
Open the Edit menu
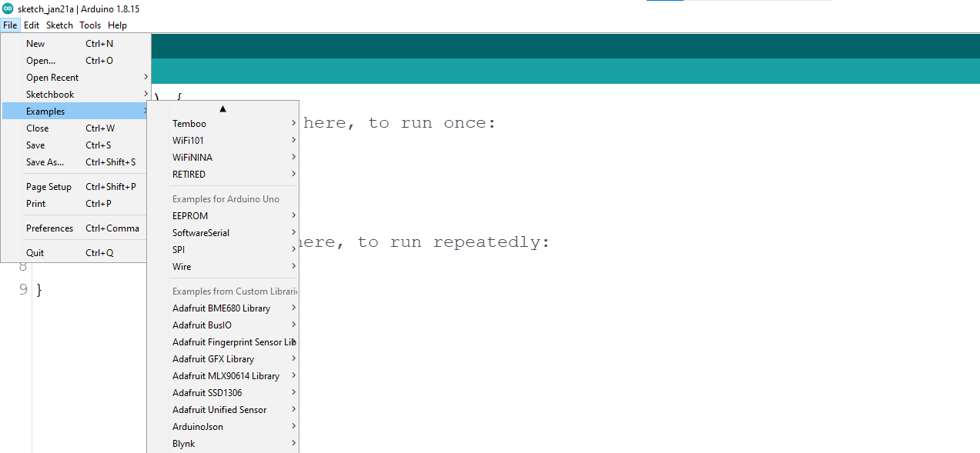32,25
